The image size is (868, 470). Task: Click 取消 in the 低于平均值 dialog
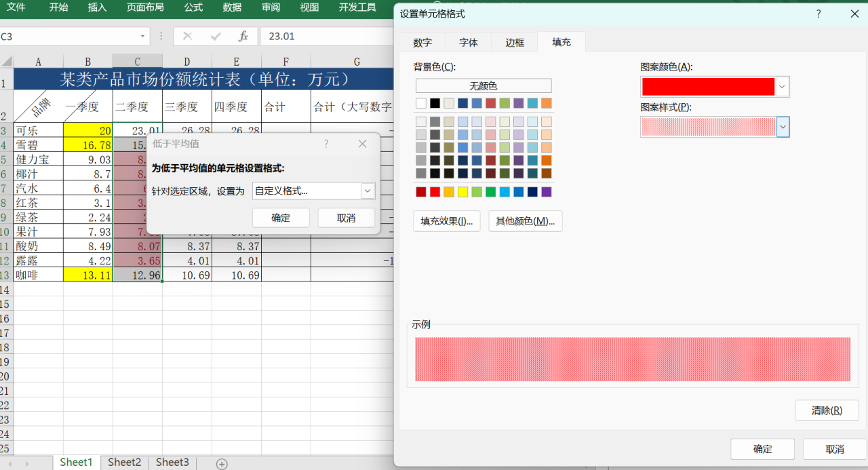click(346, 218)
